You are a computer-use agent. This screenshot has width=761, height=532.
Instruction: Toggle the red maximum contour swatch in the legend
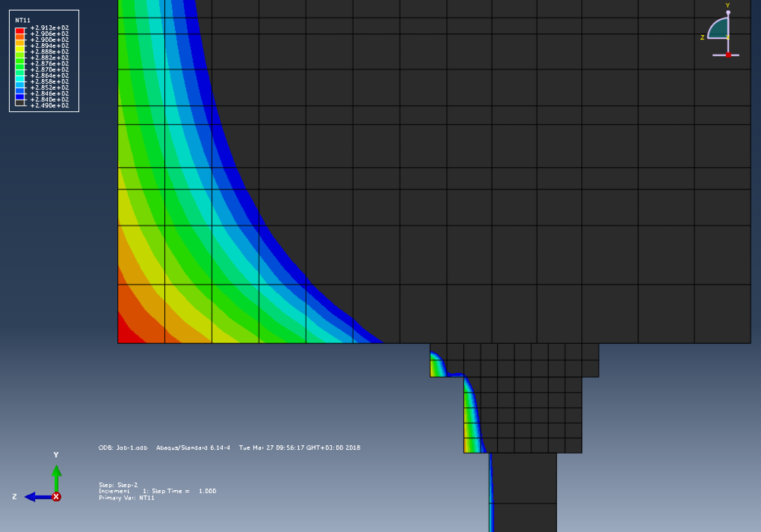20,30
